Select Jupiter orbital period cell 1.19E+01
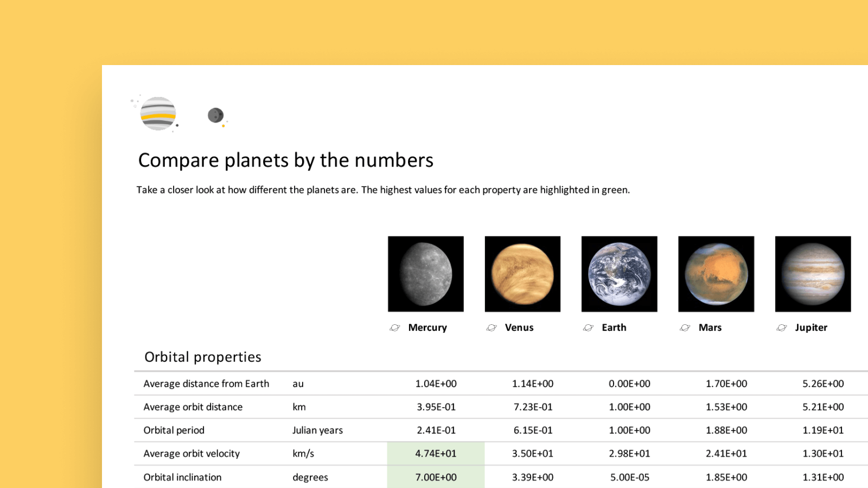The height and width of the screenshot is (488, 868). [823, 430]
